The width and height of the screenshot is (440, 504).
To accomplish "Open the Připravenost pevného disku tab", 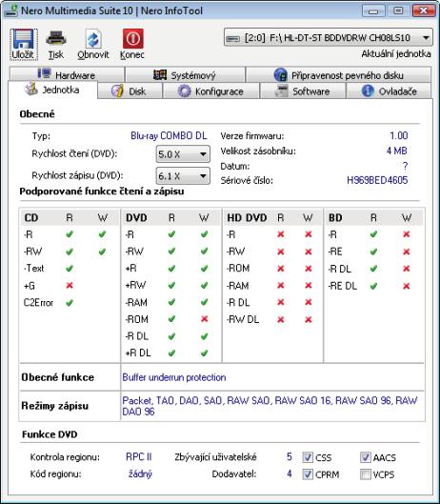I will [x=338, y=74].
